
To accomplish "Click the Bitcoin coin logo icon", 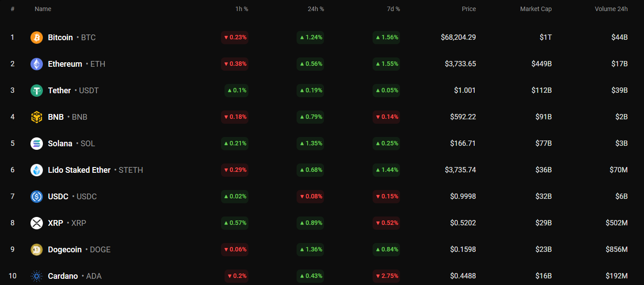I will tap(36, 38).
